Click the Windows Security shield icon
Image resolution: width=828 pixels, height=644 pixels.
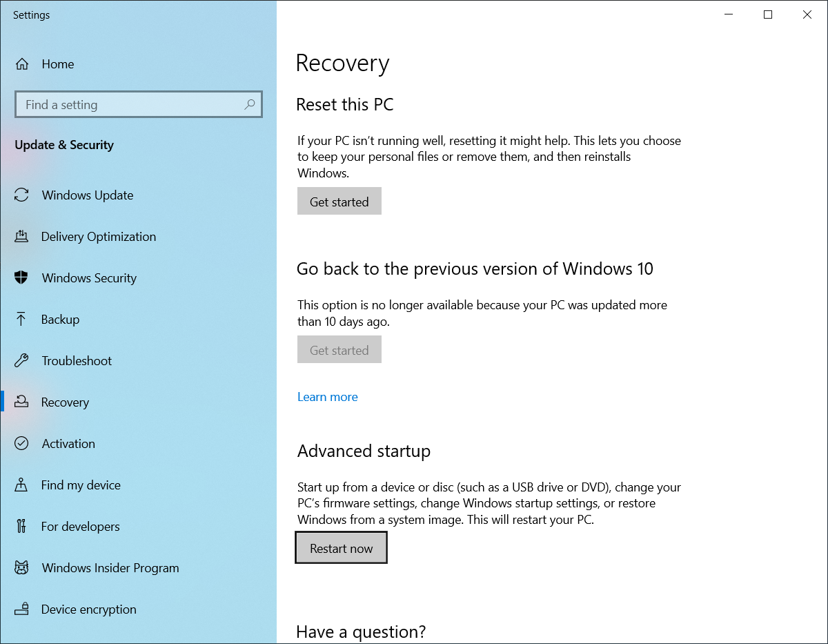click(22, 278)
